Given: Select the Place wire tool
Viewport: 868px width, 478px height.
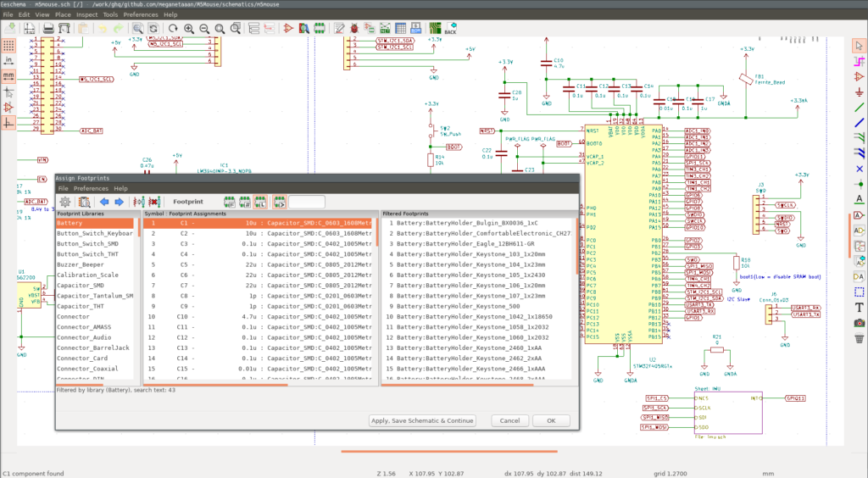Looking at the screenshot, I should click(x=860, y=108).
